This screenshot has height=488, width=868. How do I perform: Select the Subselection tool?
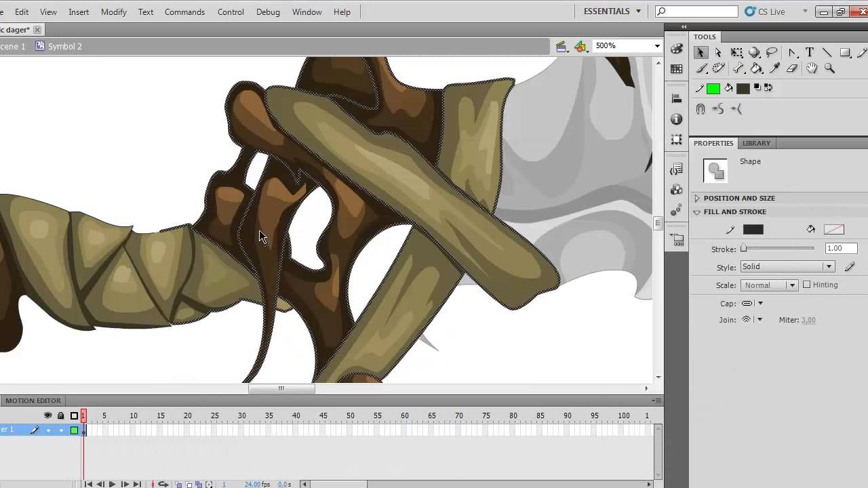pos(719,53)
